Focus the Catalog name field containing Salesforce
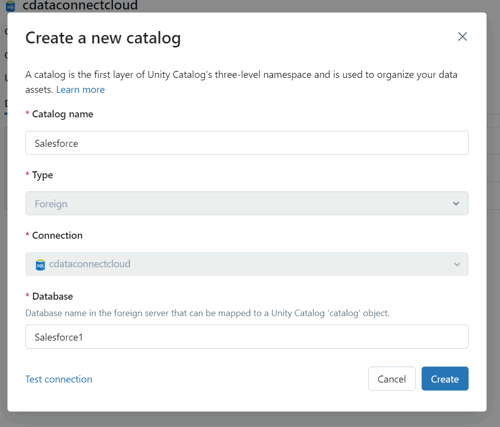This screenshot has height=427, width=500. tap(247, 143)
